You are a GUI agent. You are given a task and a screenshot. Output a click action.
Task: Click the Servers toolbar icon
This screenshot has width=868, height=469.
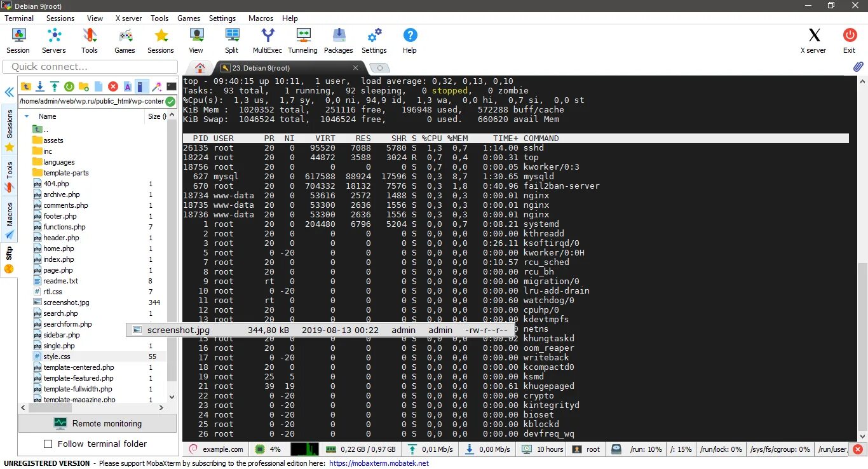coord(54,41)
